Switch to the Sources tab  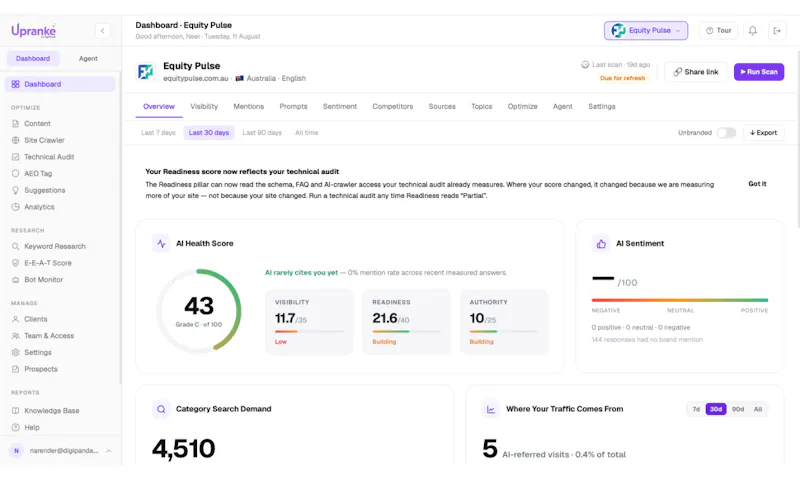[x=442, y=107]
